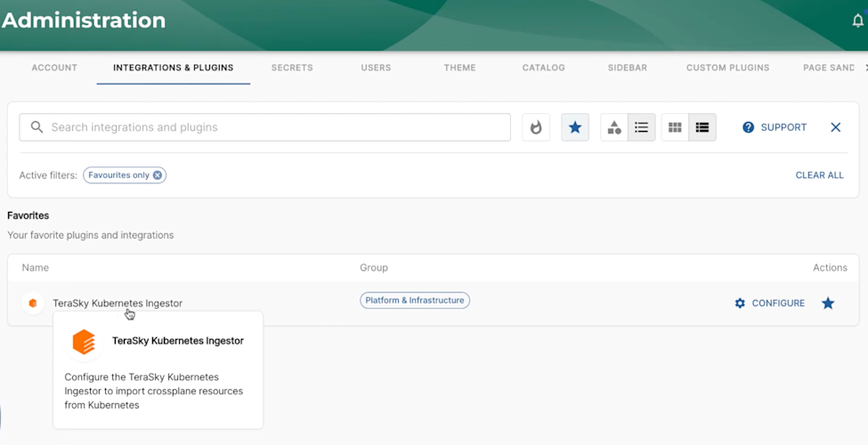Open the ACCOUNT tab
The image size is (868, 445).
point(54,68)
